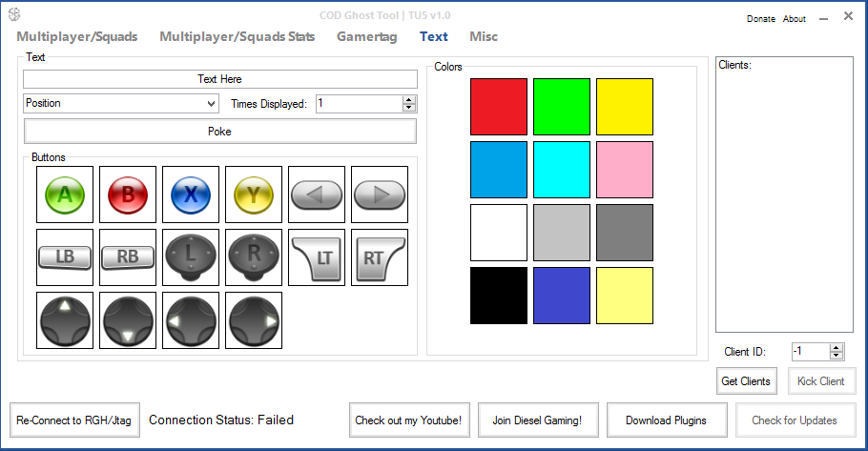The width and height of the screenshot is (868, 451).
Task: Click the Back arrow button icon
Action: [x=317, y=195]
